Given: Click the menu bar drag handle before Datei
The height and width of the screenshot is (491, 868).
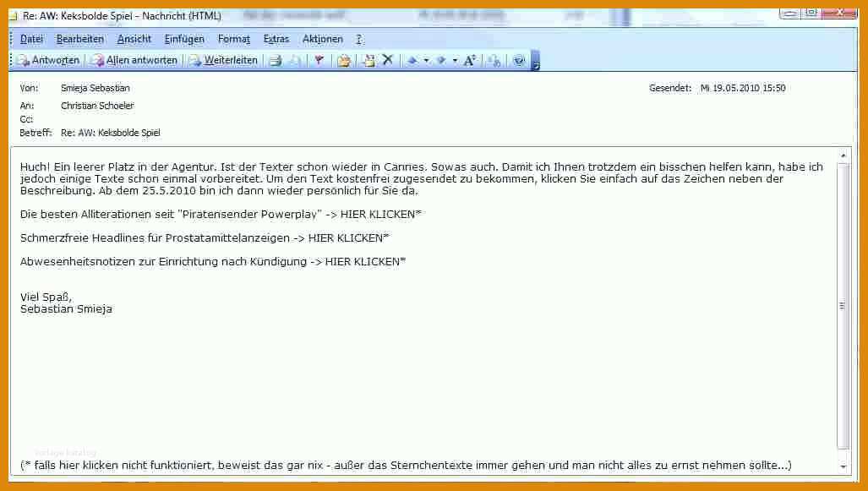Looking at the screenshot, I should pos(11,39).
